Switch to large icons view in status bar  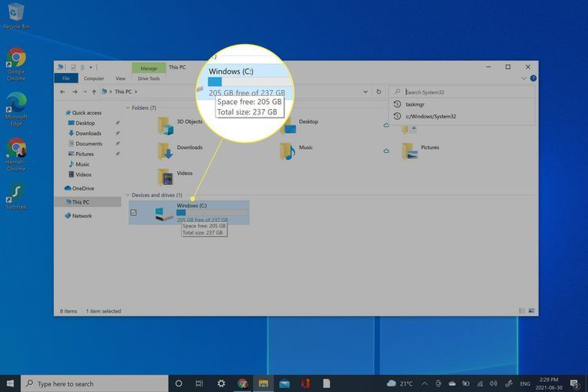click(x=533, y=311)
